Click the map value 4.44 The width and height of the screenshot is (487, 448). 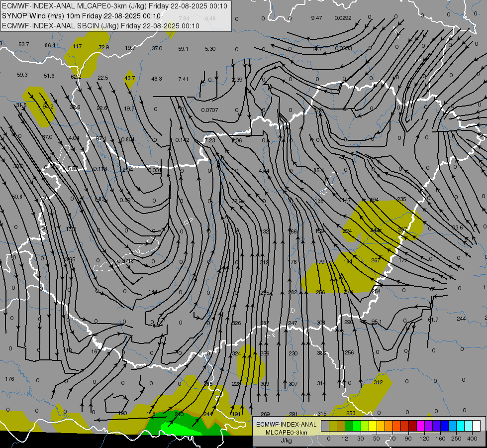[x=264, y=171]
